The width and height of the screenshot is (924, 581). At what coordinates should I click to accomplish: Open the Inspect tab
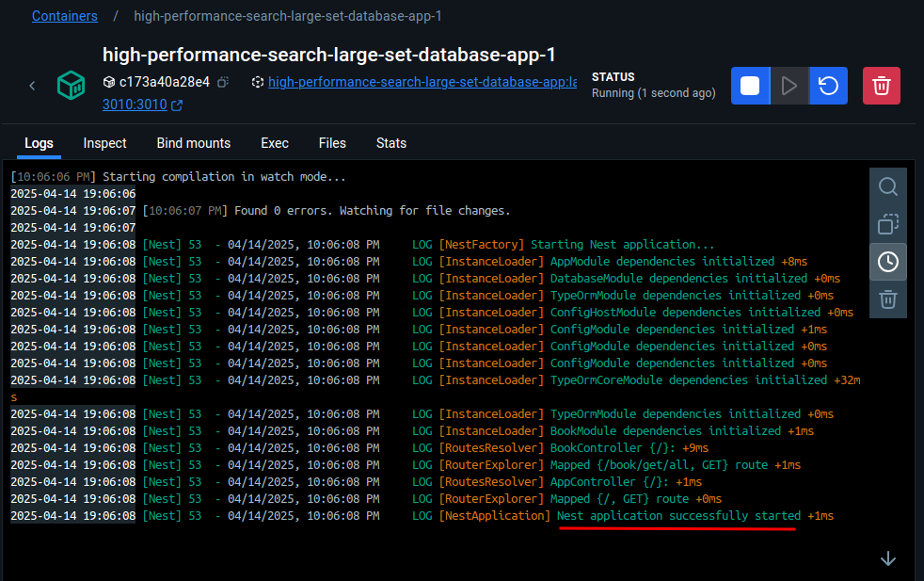pos(104,143)
